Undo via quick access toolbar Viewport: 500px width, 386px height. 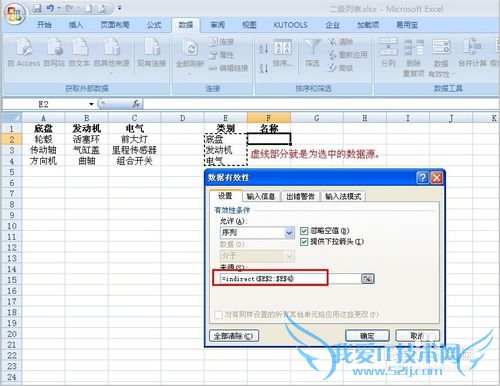pyautogui.click(x=50, y=8)
